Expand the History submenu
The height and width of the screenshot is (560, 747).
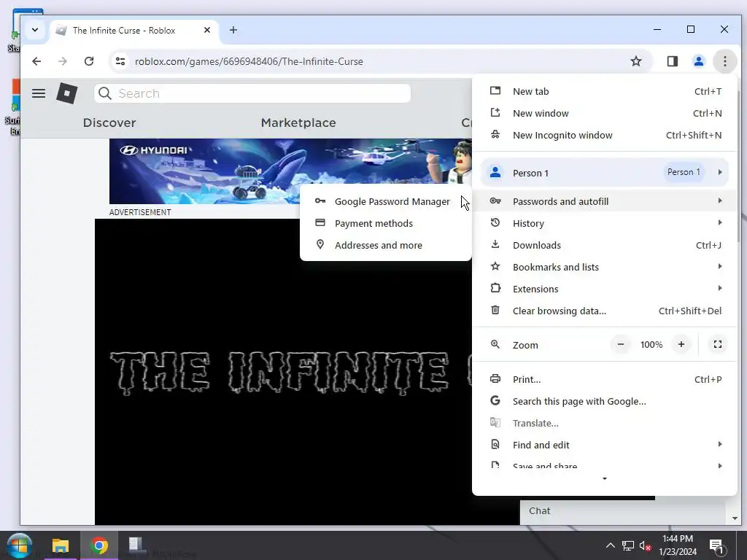605,223
